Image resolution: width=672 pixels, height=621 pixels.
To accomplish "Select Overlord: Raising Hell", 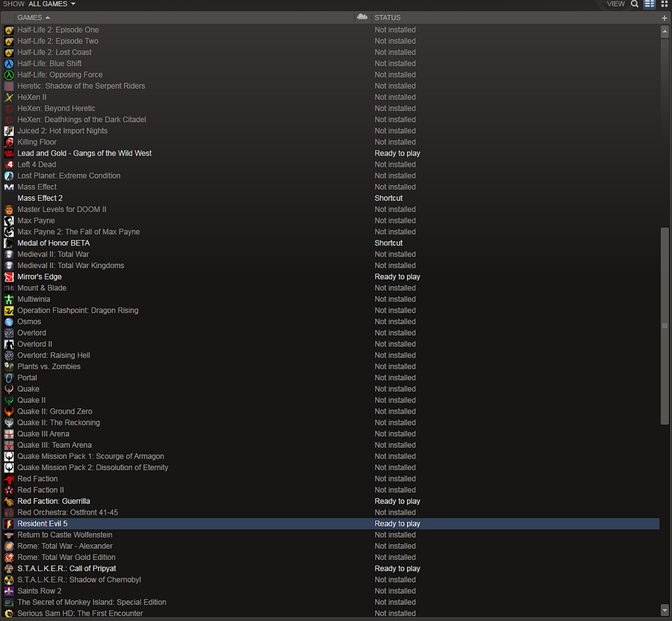I will click(54, 355).
